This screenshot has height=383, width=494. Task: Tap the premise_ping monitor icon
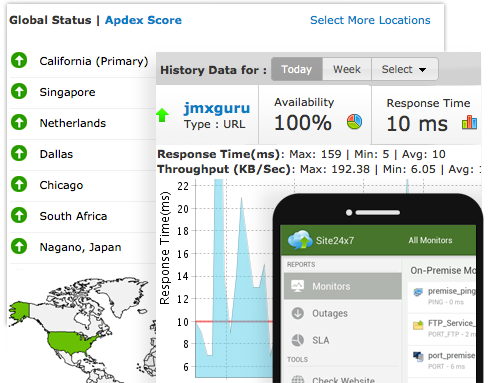pyautogui.click(x=418, y=292)
